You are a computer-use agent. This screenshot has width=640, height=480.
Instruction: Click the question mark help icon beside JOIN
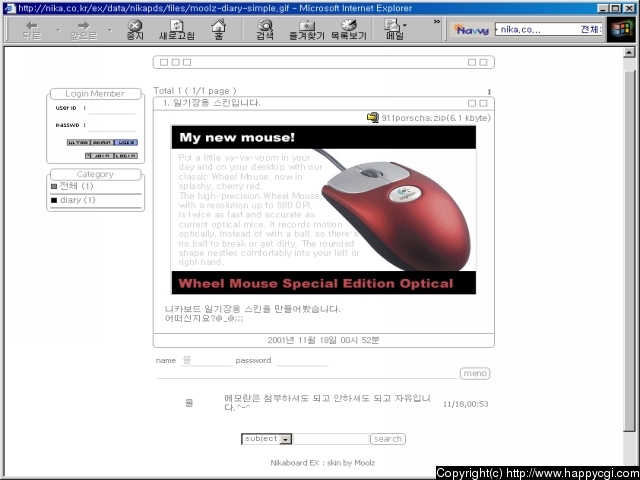[x=88, y=156]
